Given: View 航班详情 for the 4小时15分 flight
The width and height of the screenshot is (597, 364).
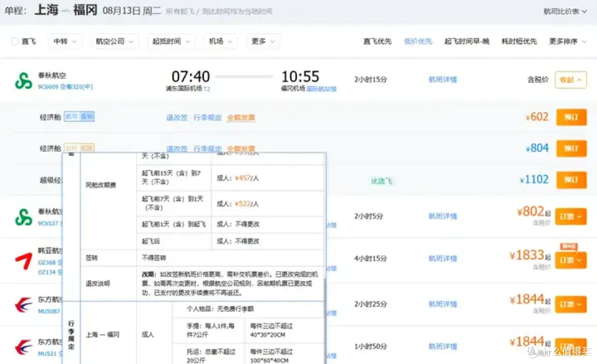Looking at the screenshot, I should (x=442, y=259).
